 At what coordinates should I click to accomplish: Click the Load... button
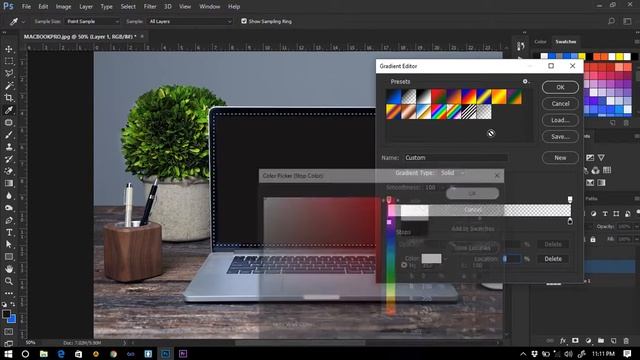(560, 120)
